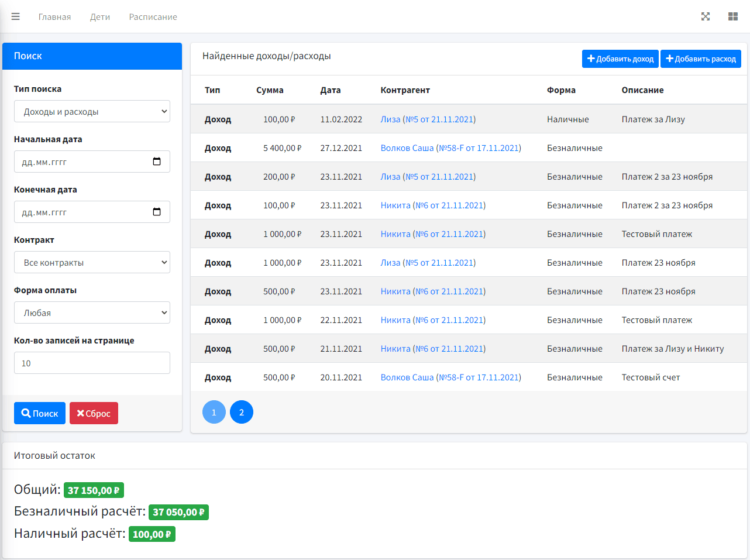Open the grid apps icon
The image size is (750, 560).
click(x=732, y=16)
